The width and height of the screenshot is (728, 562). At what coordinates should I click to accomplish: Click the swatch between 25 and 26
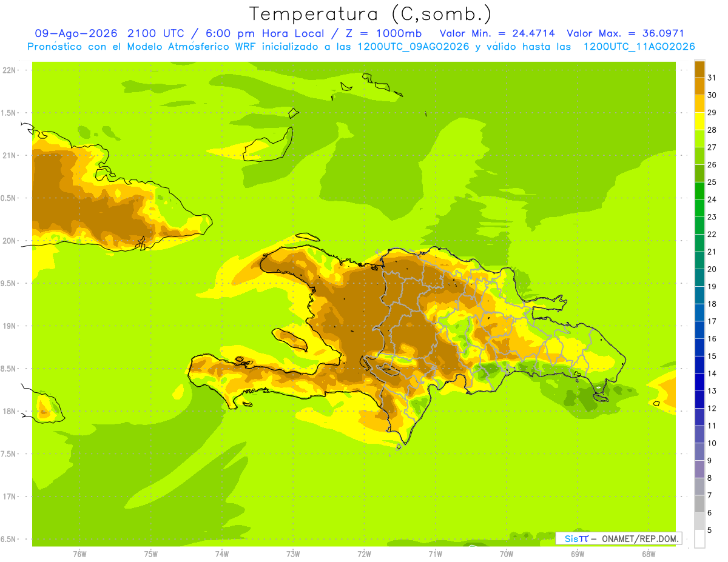pos(699,173)
